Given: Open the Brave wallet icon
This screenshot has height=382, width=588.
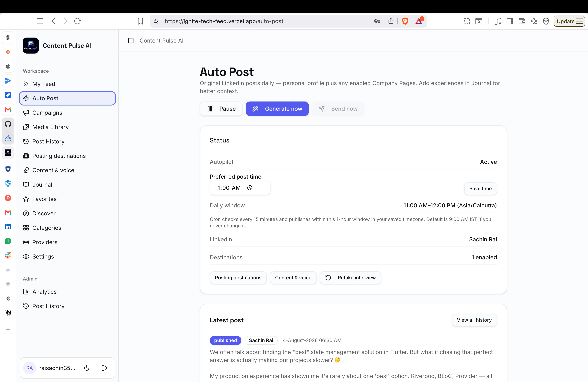Looking at the screenshot, I should point(522,21).
